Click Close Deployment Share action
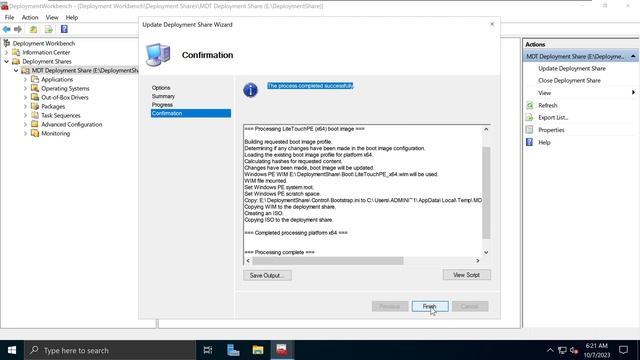The width and height of the screenshot is (640, 360). [569, 80]
